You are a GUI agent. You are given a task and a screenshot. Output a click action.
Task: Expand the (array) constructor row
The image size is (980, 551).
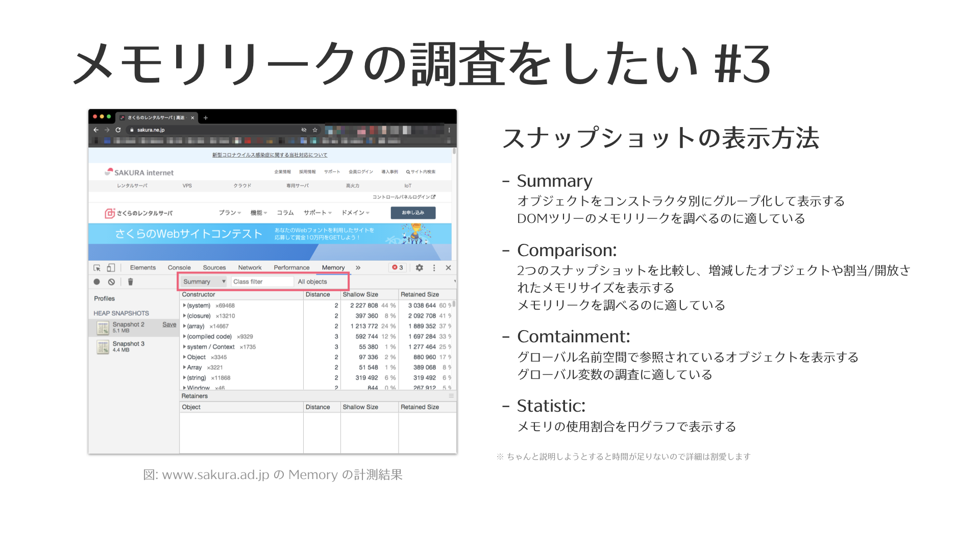[184, 326]
